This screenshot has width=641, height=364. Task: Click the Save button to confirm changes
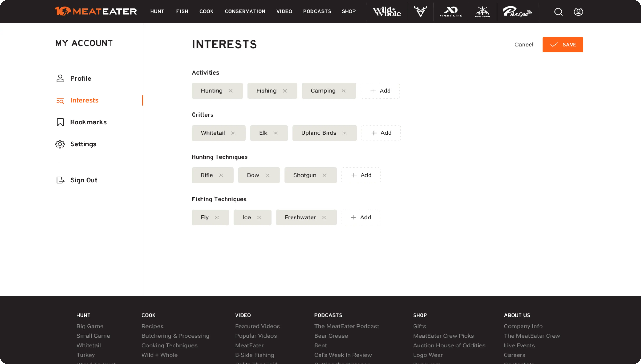click(x=563, y=44)
